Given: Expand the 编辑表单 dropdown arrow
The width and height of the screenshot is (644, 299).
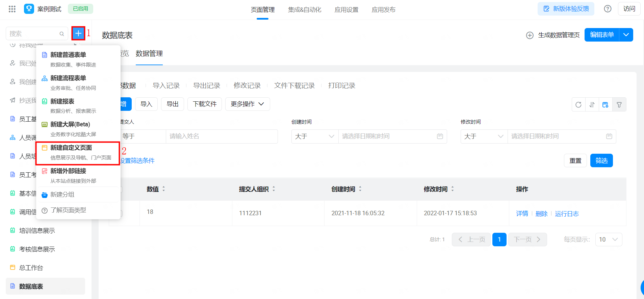Looking at the screenshot, I should pyautogui.click(x=626, y=35).
